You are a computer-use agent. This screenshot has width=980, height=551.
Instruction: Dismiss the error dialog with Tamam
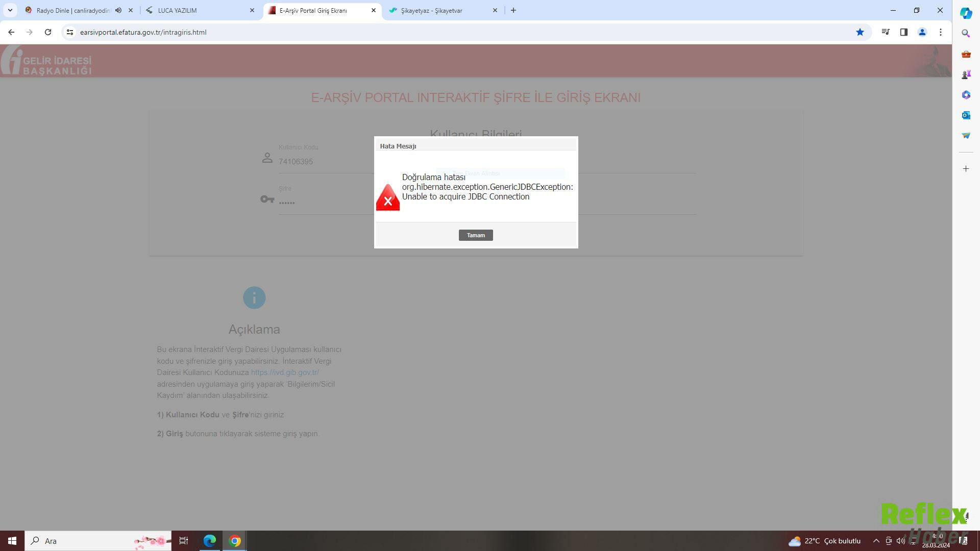(475, 235)
